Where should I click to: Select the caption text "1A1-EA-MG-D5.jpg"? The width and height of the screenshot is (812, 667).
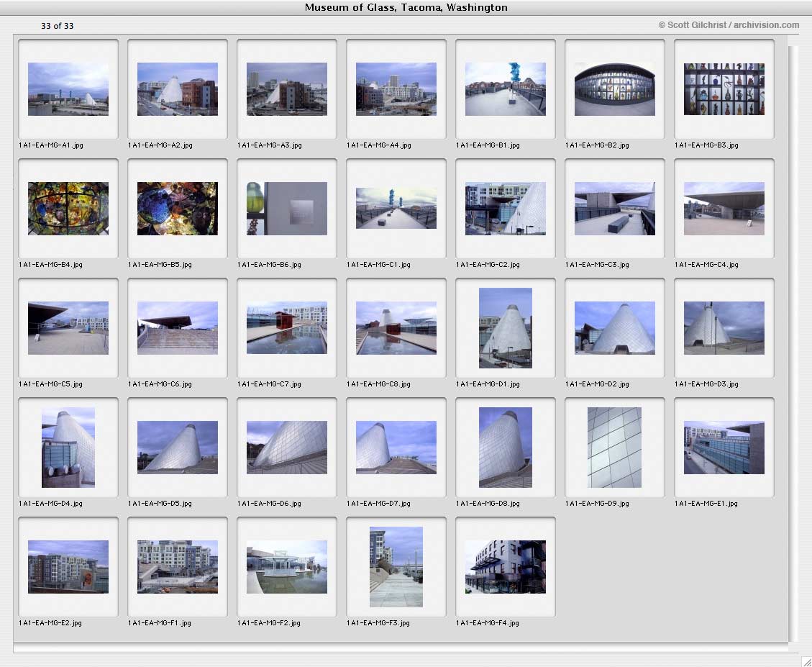160,504
